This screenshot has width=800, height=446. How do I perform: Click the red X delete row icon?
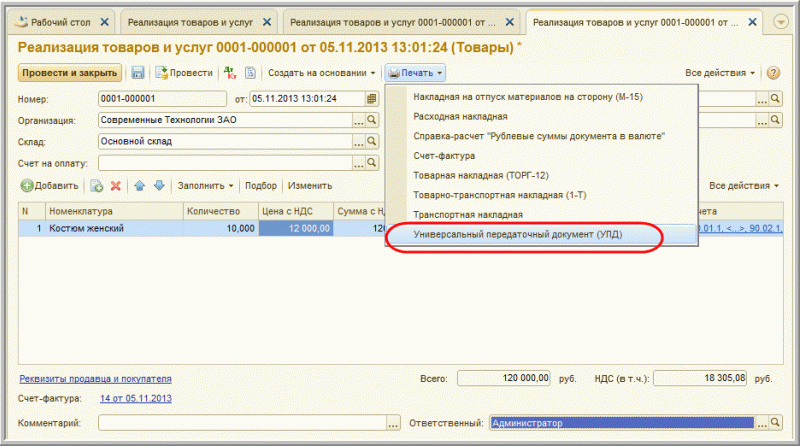[116, 186]
